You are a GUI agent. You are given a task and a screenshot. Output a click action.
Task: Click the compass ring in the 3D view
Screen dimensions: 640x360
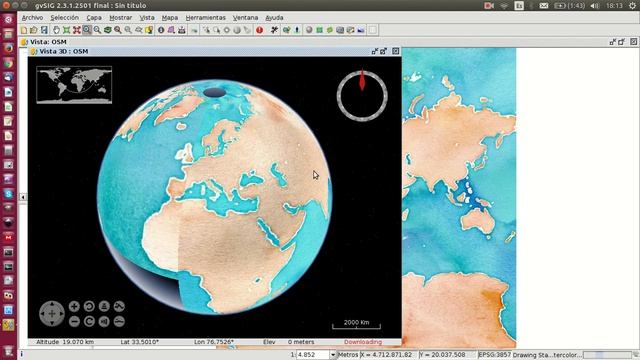[x=362, y=96]
